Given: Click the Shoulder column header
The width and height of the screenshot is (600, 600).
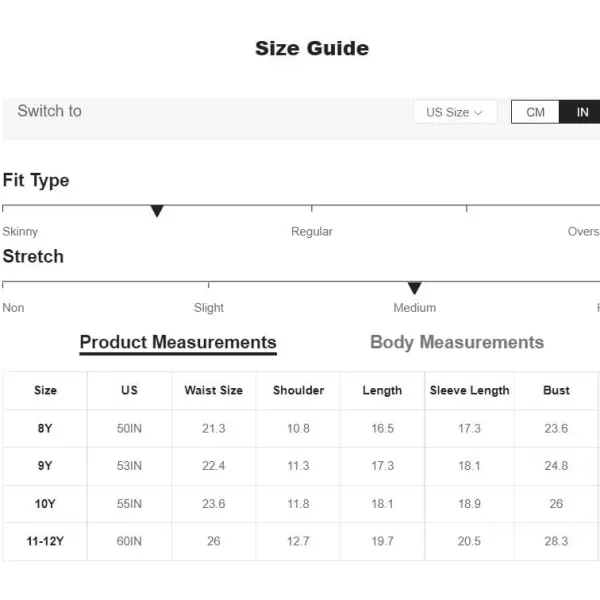Looking at the screenshot, I should point(298,390).
